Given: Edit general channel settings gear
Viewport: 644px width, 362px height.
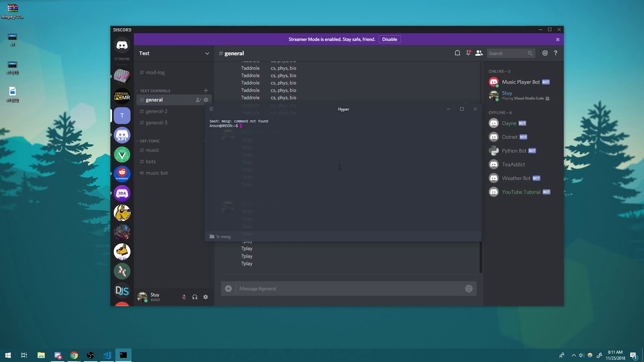Looking at the screenshot, I should coord(206,100).
